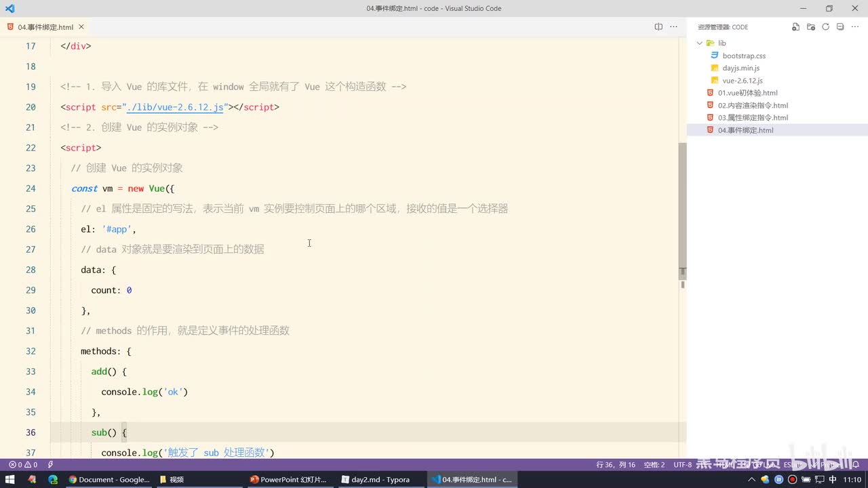Click the lightning bolt status bar icon
868x488 pixels.
[50, 465]
